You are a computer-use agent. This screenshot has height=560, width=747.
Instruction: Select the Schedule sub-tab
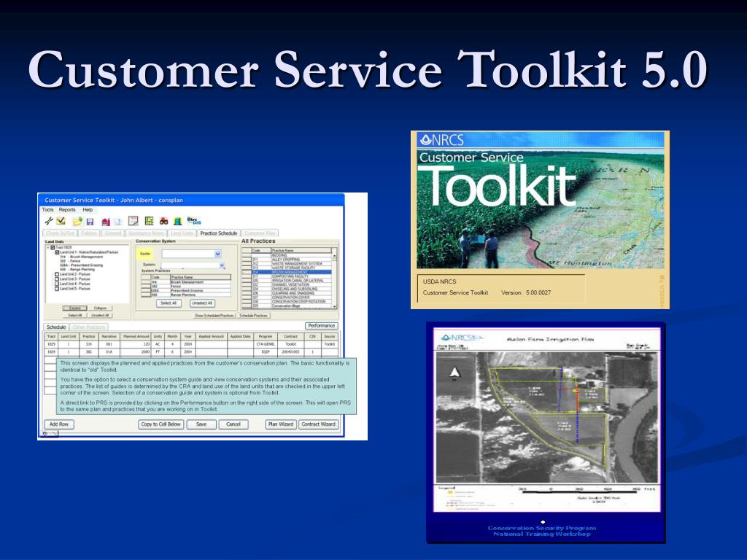tap(56, 327)
